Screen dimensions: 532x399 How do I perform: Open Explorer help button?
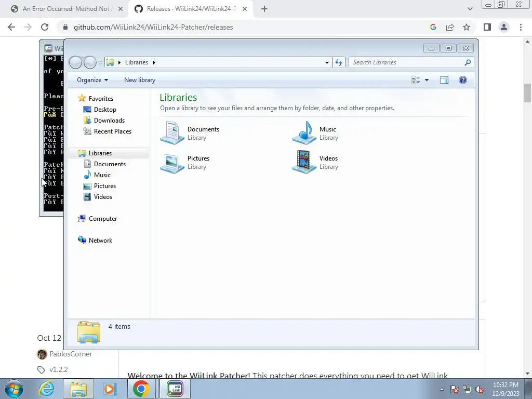click(x=463, y=80)
